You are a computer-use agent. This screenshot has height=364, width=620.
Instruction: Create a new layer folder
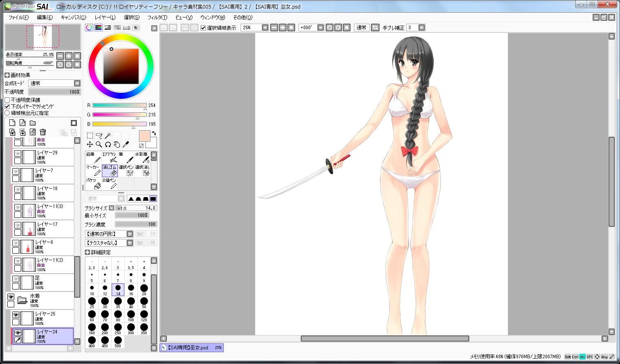point(33,123)
